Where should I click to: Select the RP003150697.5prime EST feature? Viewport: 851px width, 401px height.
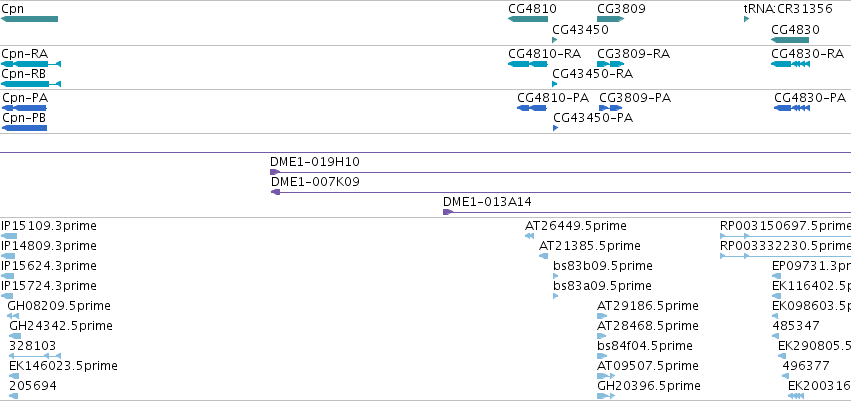click(785, 236)
